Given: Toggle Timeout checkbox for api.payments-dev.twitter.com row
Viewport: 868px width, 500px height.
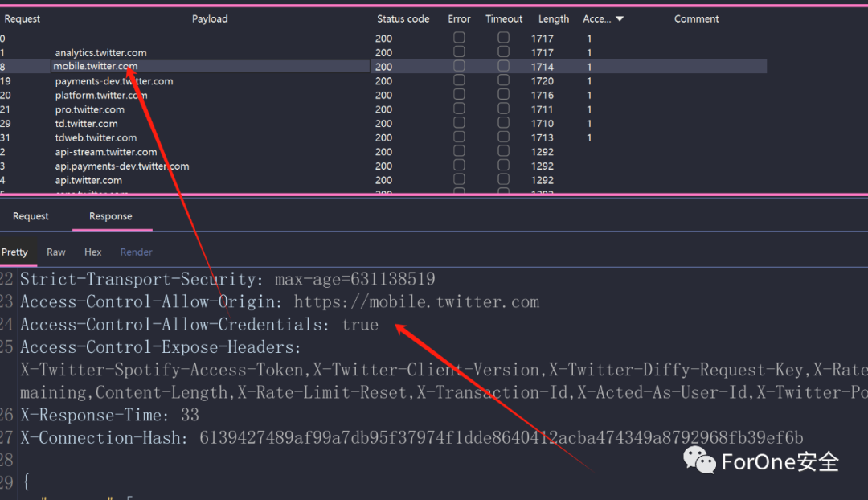Looking at the screenshot, I should click(503, 165).
